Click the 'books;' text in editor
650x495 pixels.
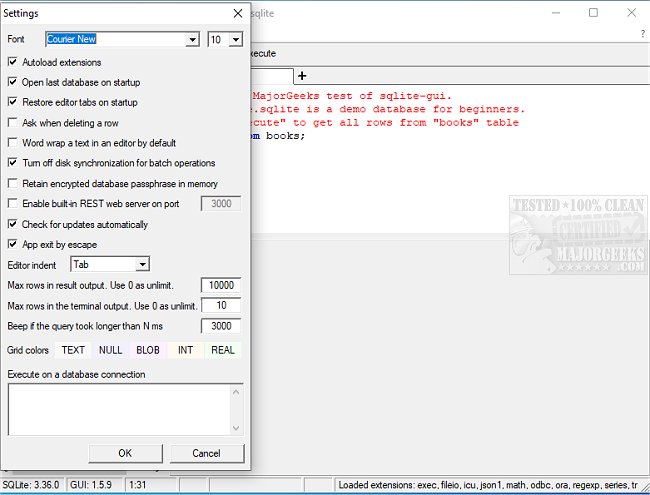286,136
